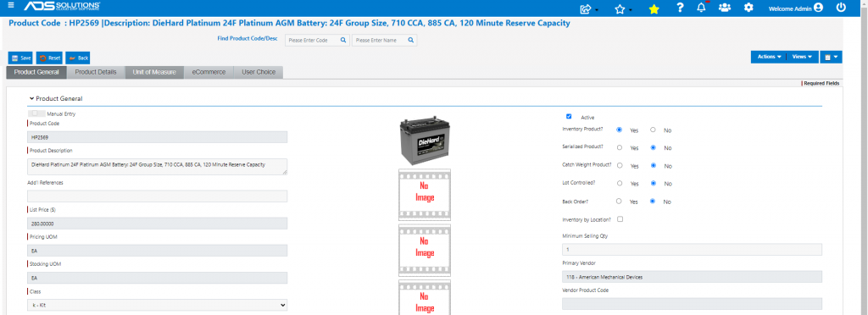This screenshot has height=315, width=868.
Task: Open the help question mark icon
Action: 680,8
